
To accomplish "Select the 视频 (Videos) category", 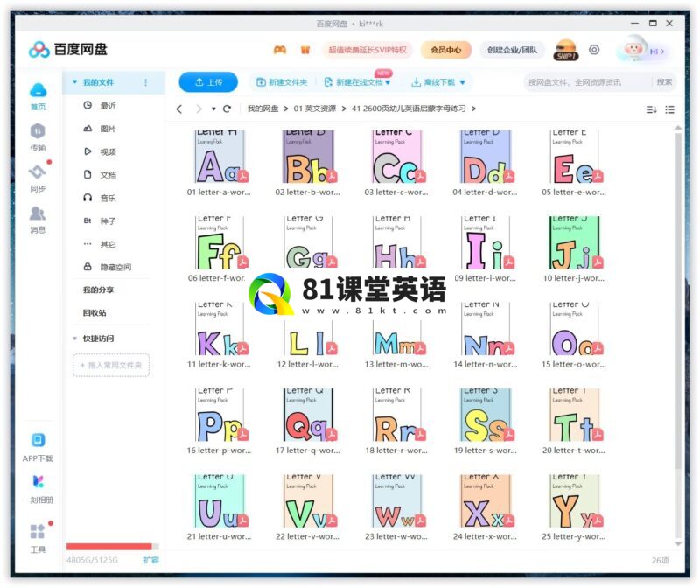I will tap(107, 151).
